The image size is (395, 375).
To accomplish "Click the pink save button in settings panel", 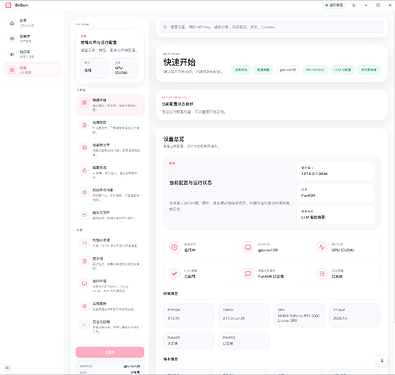I will coord(110,352).
